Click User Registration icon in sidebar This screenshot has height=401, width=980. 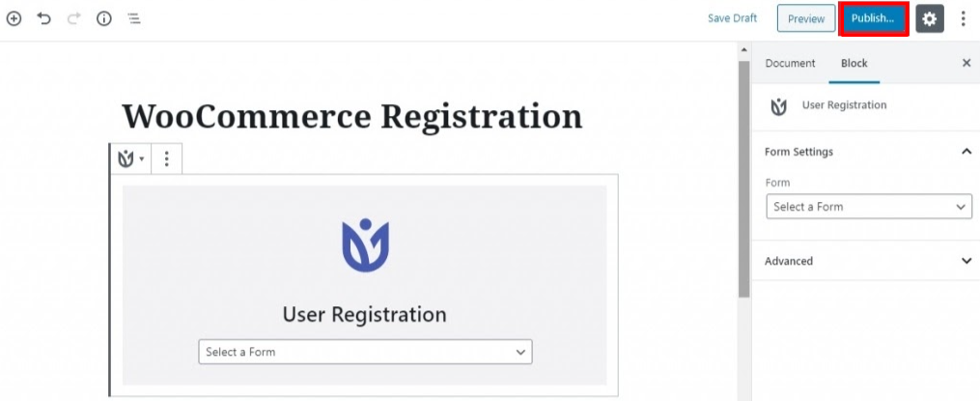point(779,106)
